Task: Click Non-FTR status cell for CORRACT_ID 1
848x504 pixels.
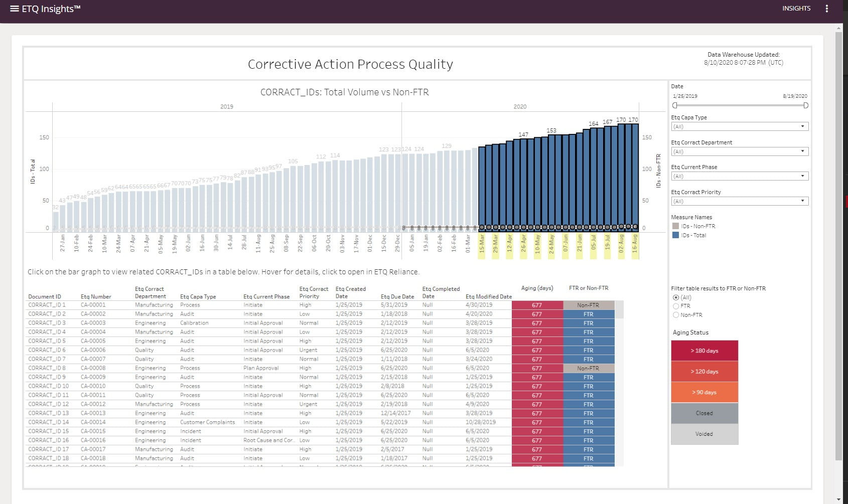Action: [589, 305]
